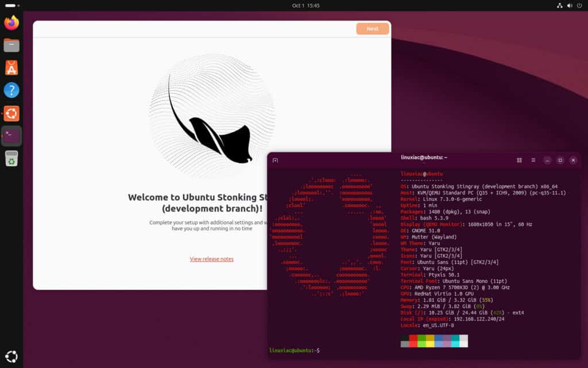Click the volume icon in top bar
Image resolution: width=588 pixels, height=368 pixels.
point(570,5)
